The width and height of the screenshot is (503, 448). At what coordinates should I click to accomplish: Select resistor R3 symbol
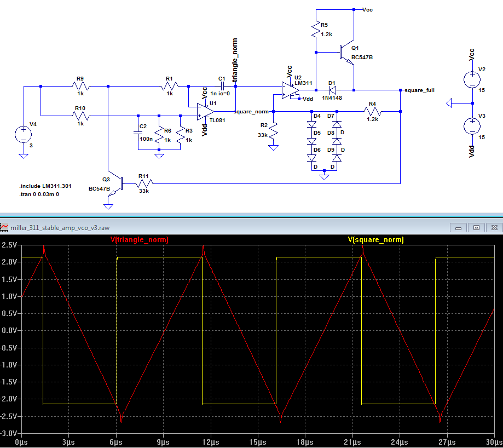click(x=180, y=135)
